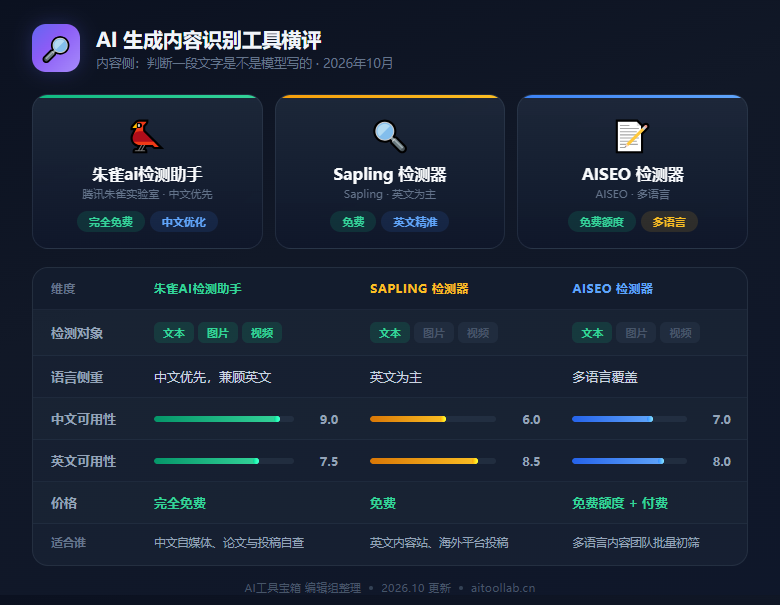Click the 完全免费 price cell
Viewport: 780px width, 605px height.
pyautogui.click(x=180, y=503)
